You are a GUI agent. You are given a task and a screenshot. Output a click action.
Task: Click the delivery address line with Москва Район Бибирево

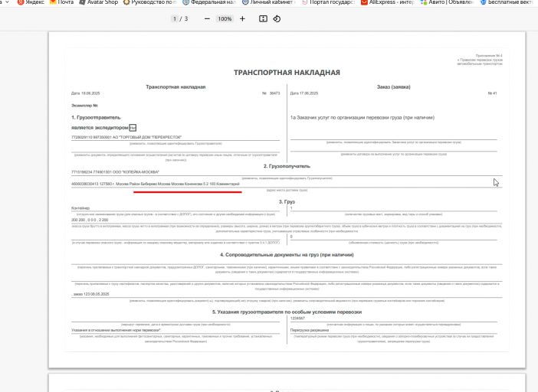click(156, 184)
